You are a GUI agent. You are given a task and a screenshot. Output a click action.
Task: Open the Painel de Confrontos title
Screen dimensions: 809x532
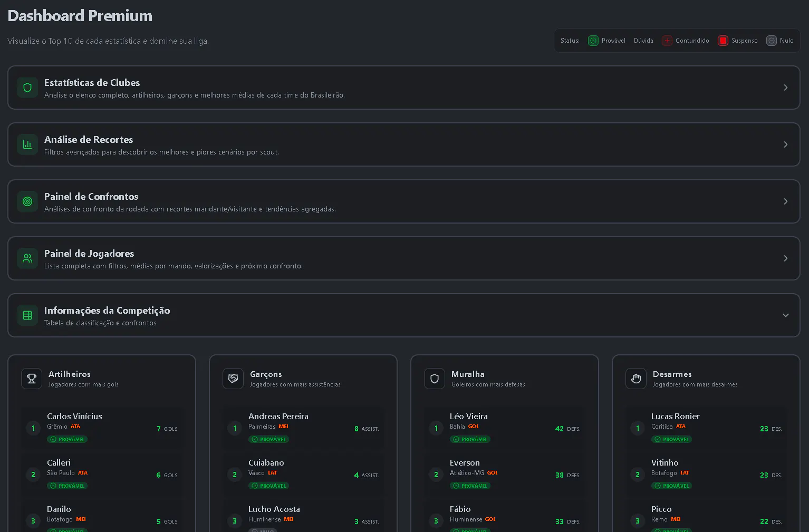coord(91,197)
